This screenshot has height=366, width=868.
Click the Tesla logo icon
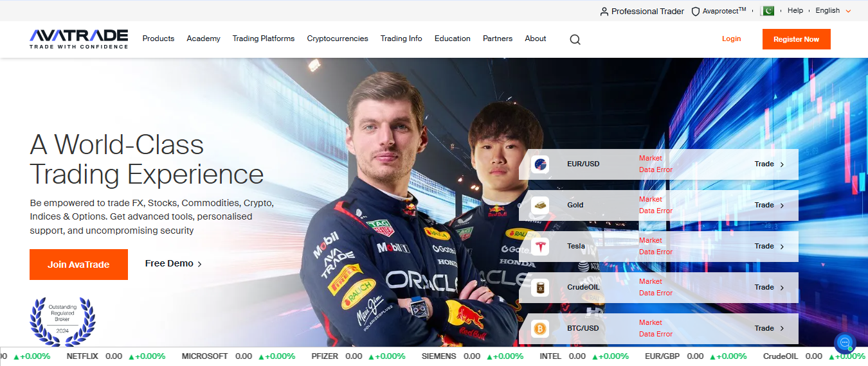point(540,247)
